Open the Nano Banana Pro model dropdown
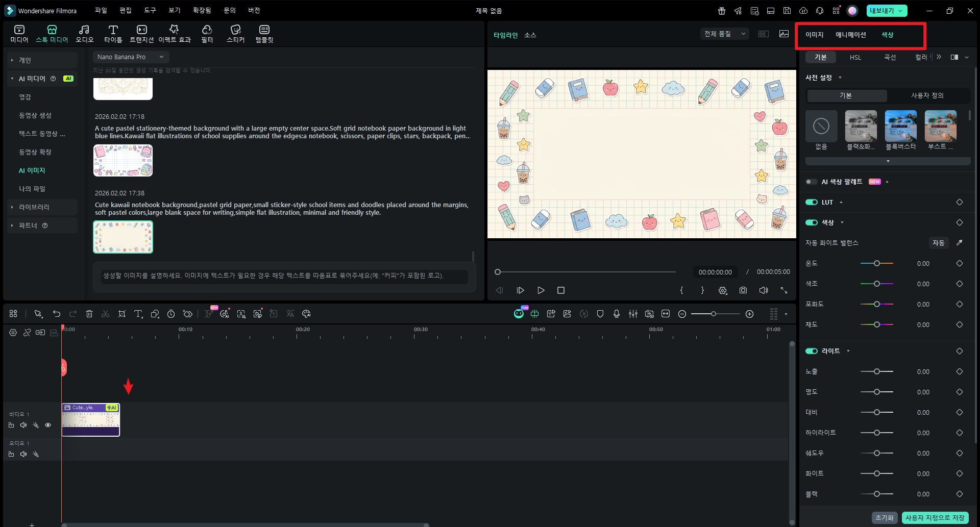 pyautogui.click(x=131, y=57)
